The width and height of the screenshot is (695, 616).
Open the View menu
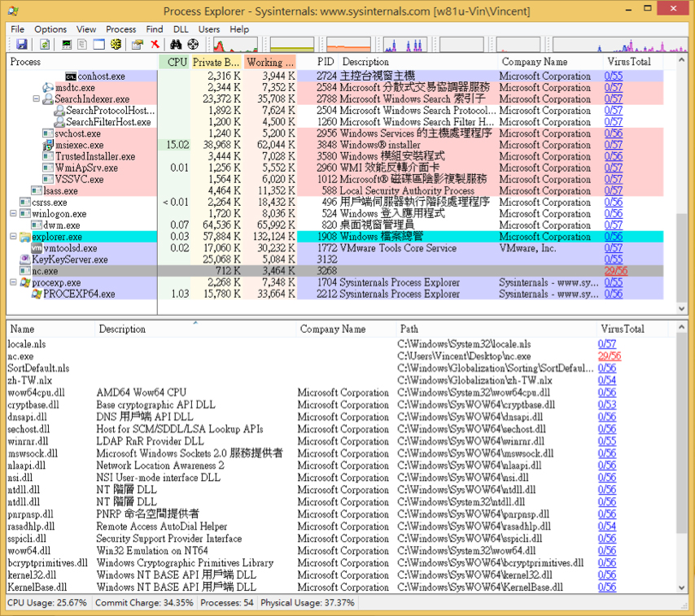pos(86,29)
